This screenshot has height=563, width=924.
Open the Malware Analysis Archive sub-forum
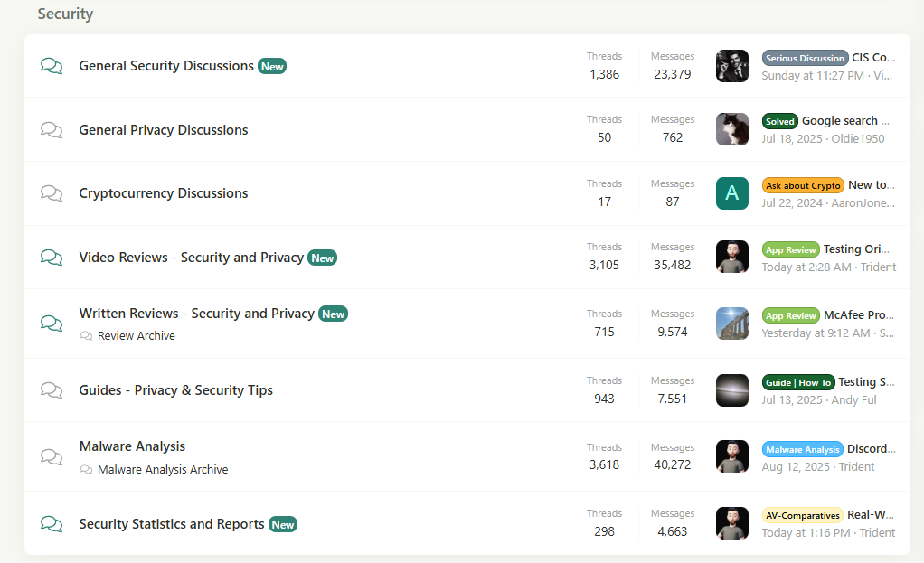click(163, 470)
